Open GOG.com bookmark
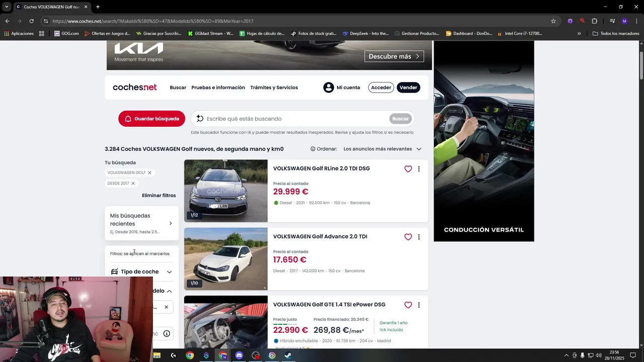This screenshot has width=644, height=362. (x=66, y=34)
